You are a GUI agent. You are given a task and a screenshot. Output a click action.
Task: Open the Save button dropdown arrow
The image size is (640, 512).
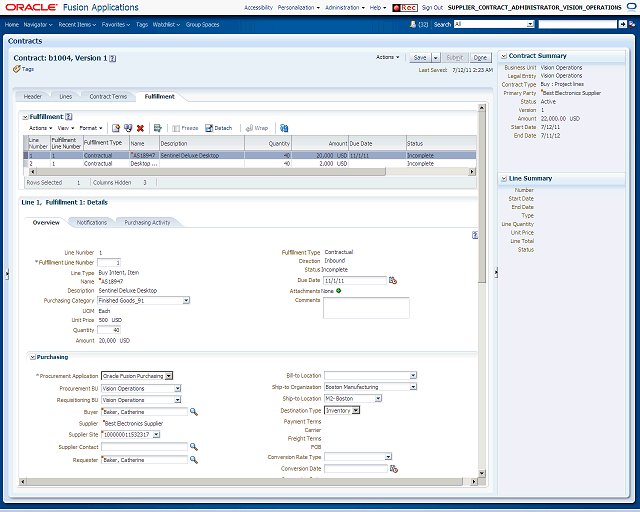tap(436, 58)
